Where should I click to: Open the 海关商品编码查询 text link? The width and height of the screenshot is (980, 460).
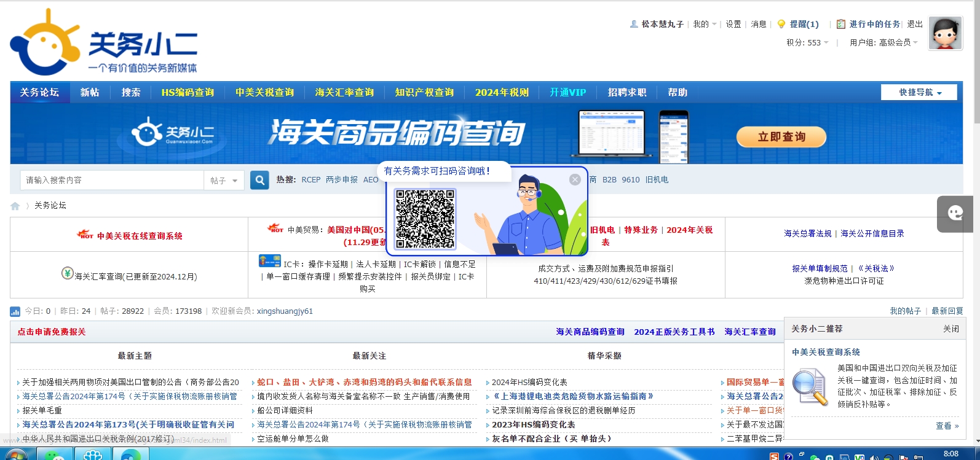pos(590,332)
